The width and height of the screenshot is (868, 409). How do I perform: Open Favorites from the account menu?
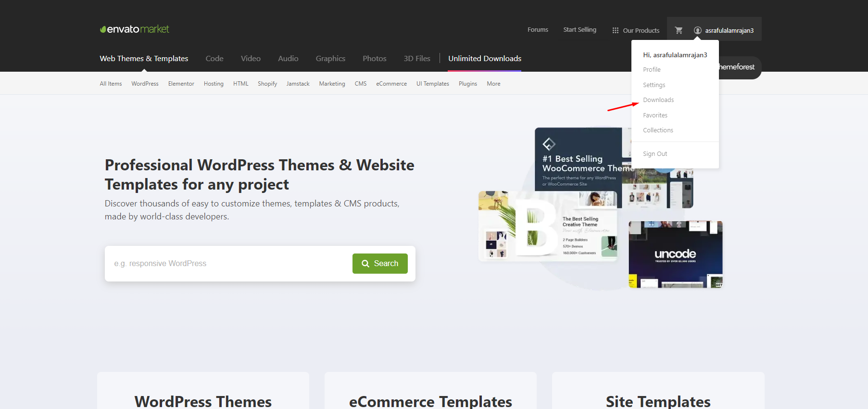655,115
